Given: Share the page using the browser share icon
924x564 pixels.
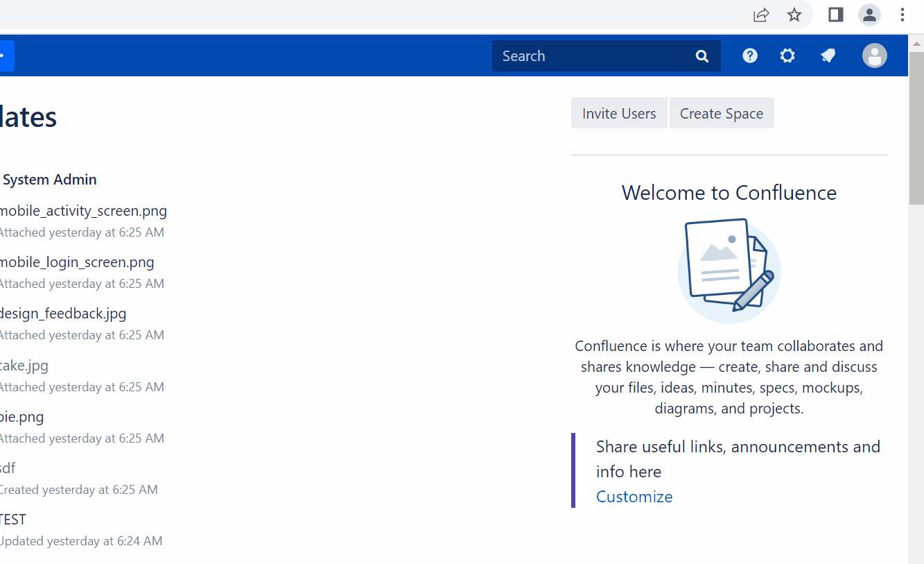Looking at the screenshot, I should tap(760, 15).
